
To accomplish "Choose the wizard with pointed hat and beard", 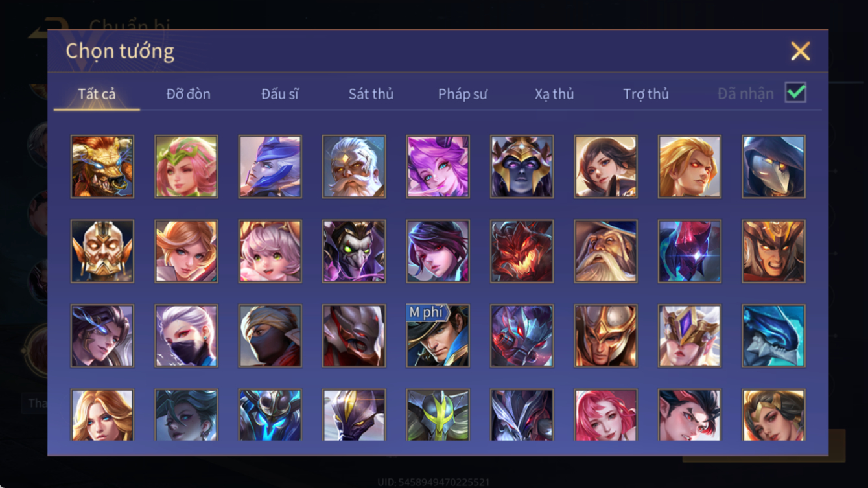I will tap(606, 251).
